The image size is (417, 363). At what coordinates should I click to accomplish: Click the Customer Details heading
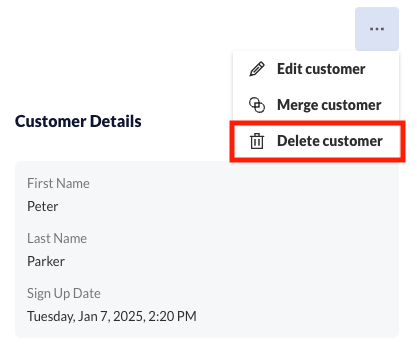pyautogui.click(x=78, y=121)
